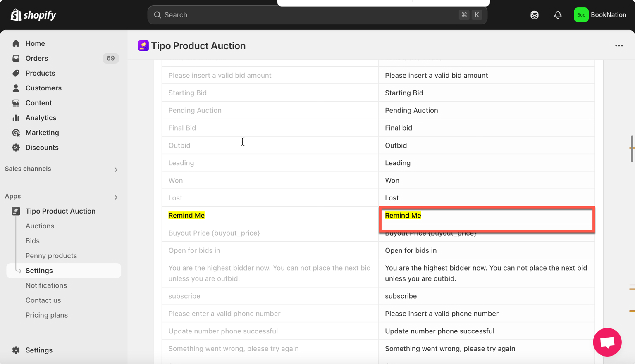Open the BookNation account menu

point(600,15)
